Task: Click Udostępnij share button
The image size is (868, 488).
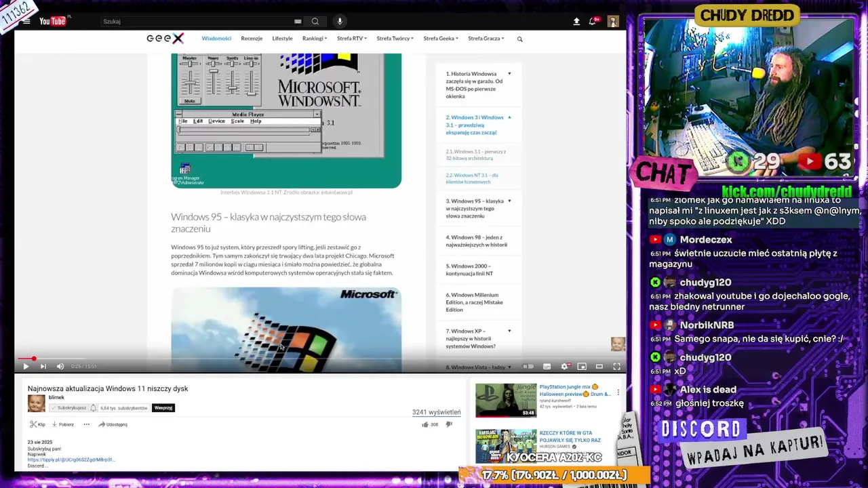Action: coord(113,424)
